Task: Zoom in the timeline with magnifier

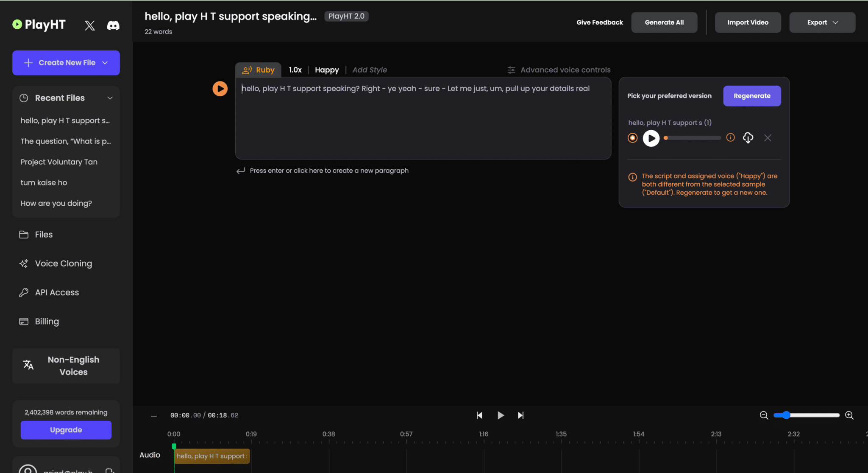Action: pos(849,415)
